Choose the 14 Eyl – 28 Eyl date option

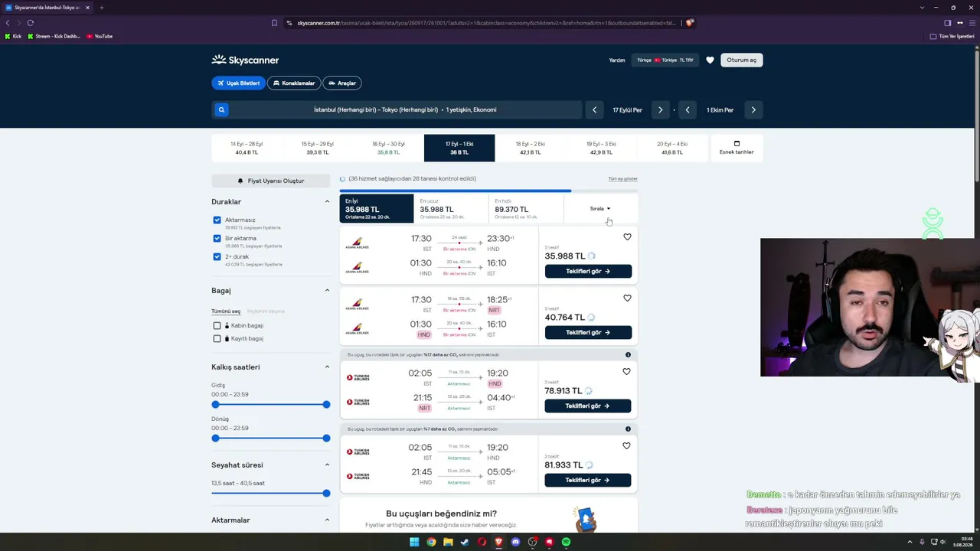click(247, 148)
